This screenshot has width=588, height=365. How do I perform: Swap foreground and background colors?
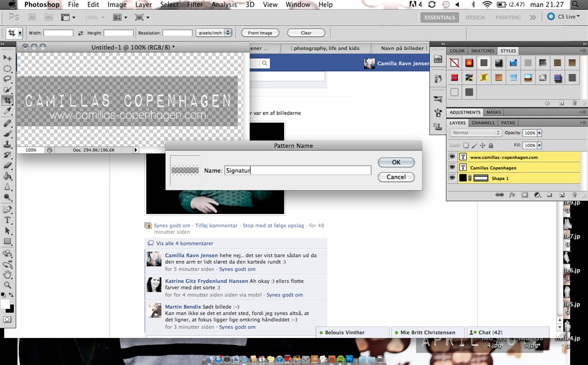pos(11,295)
